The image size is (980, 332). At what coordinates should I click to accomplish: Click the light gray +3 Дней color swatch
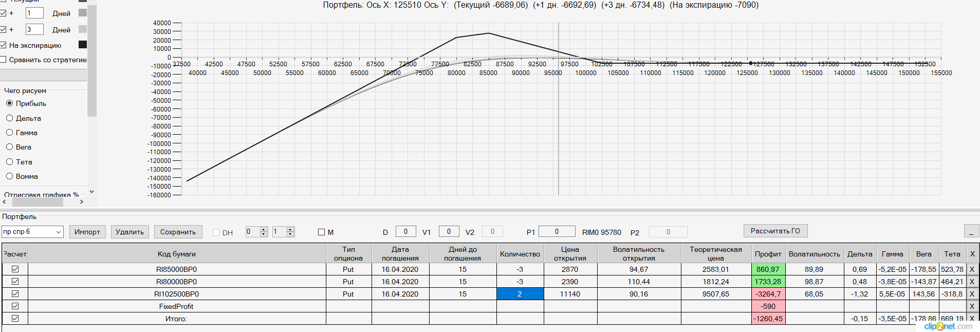click(83, 29)
